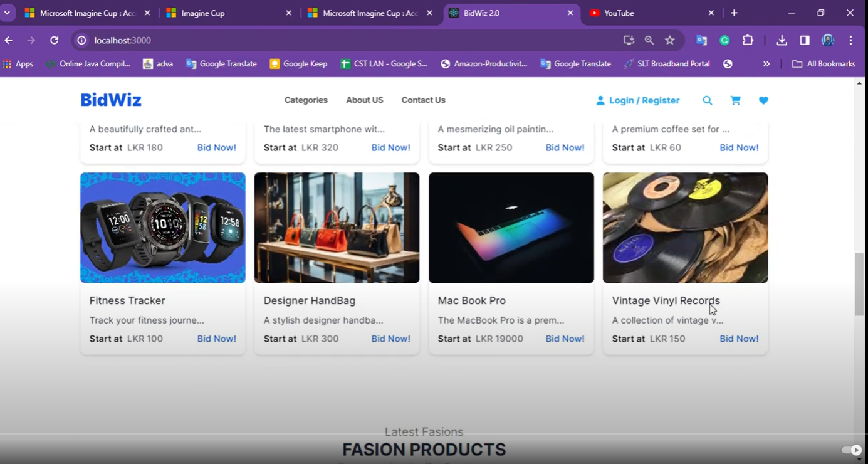The image size is (868, 464).
Task: Toggle the browser side panel icon
Action: 805,40
